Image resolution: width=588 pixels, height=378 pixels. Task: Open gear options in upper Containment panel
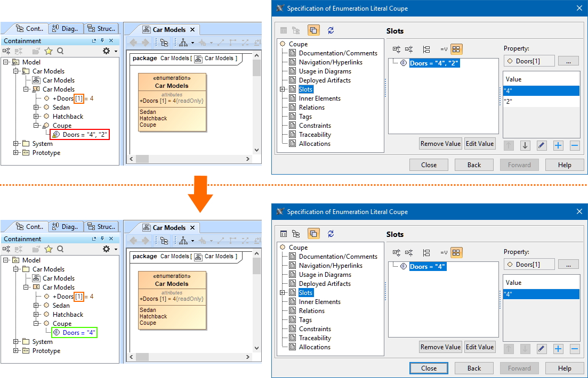coord(107,51)
